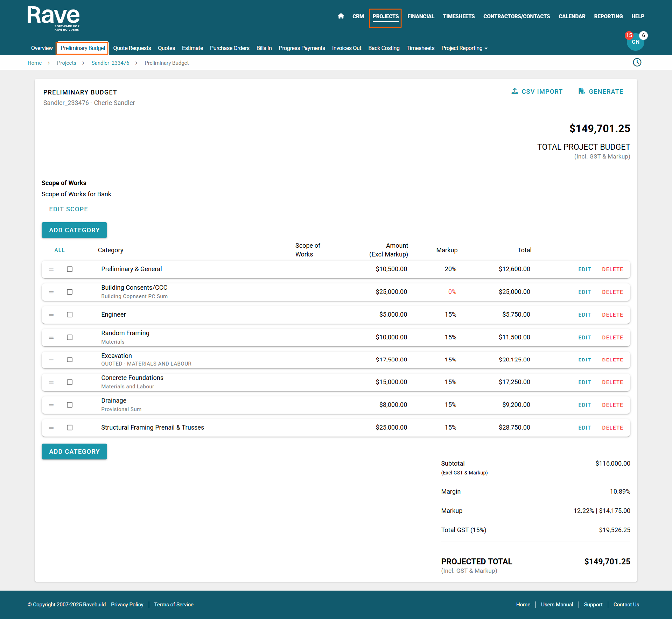Viewport: 672px width, 620px height.
Task: Navigate to Sandler_233476 breadcrumb
Action: click(110, 63)
